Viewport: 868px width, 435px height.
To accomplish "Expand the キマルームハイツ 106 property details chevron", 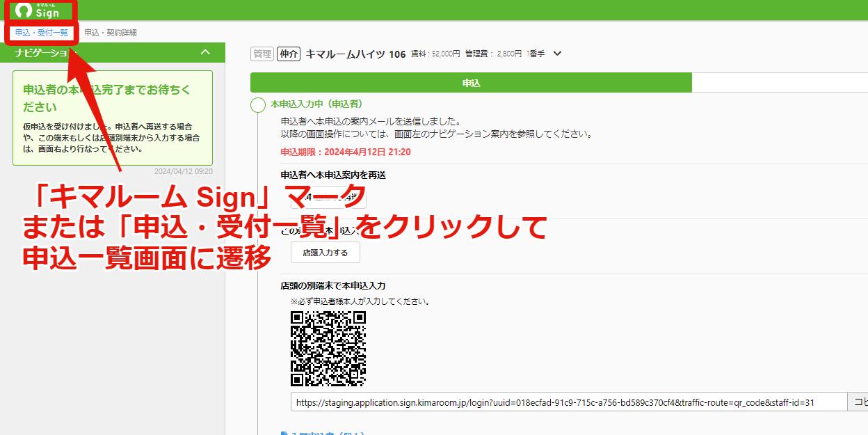I will (x=557, y=54).
